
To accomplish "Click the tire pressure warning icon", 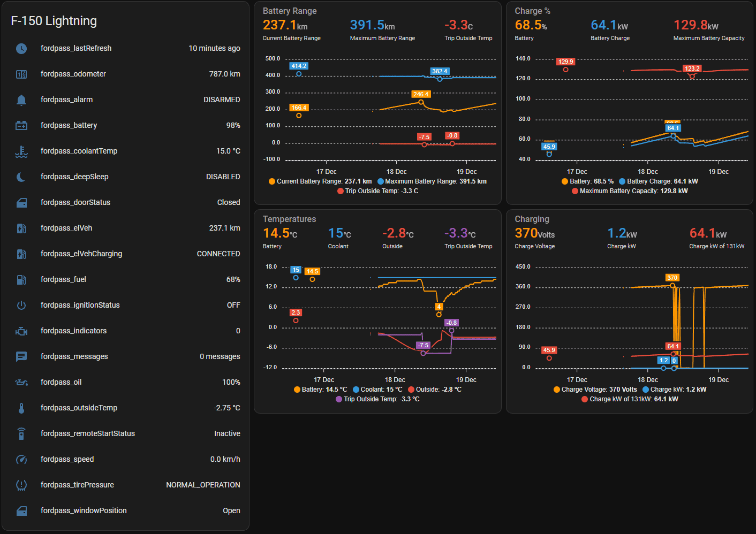I will [21, 485].
